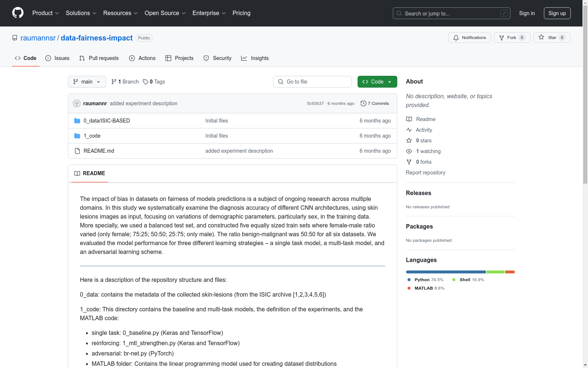Image resolution: width=588 pixels, height=368 pixels.
Task: Click the Sign up button
Action: pyautogui.click(x=557, y=13)
